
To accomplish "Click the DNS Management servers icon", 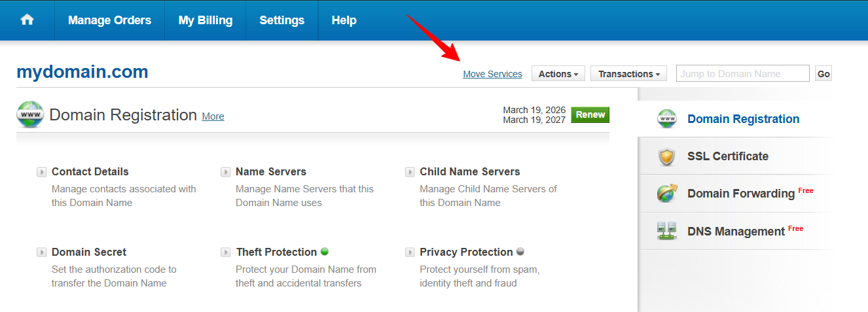I will pos(667,231).
